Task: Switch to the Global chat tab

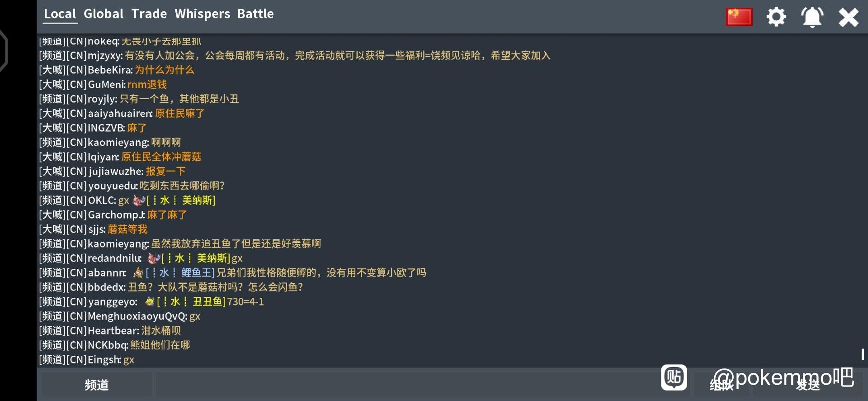Action: click(x=104, y=14)
